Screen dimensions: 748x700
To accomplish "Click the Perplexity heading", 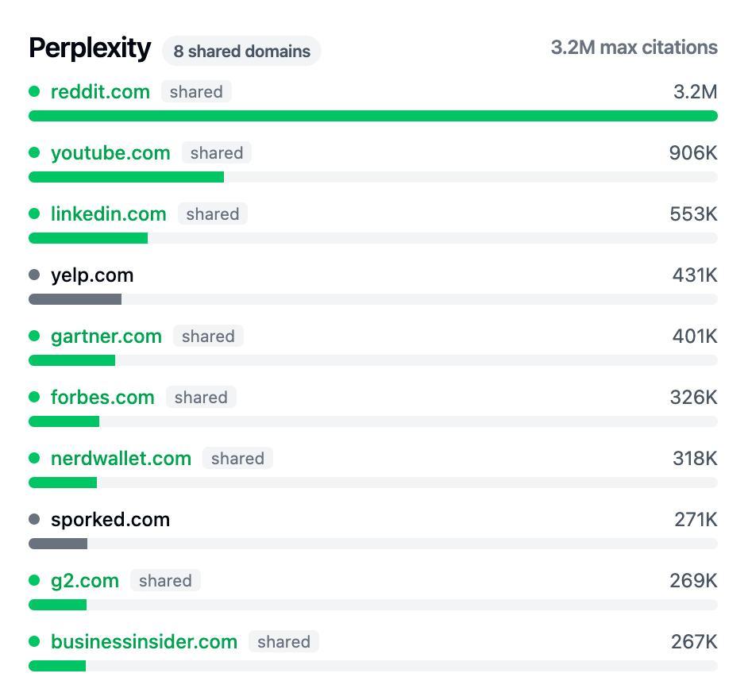I will point(90,48).
